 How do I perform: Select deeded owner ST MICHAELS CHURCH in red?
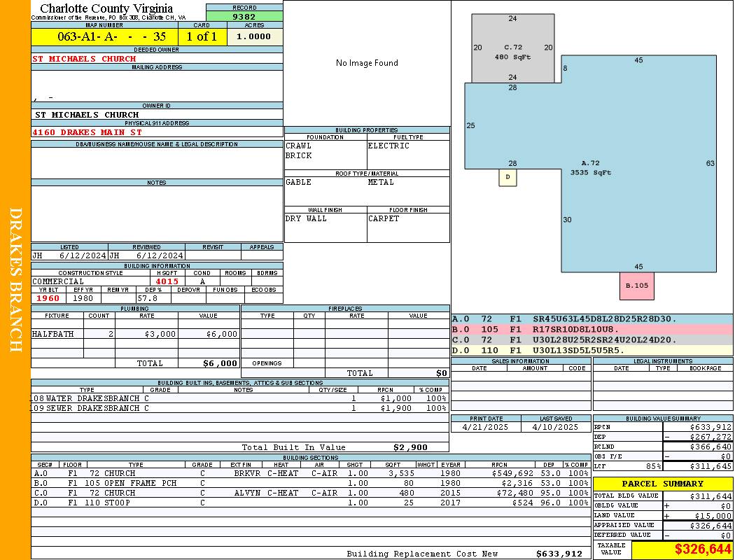click(85, 59)
